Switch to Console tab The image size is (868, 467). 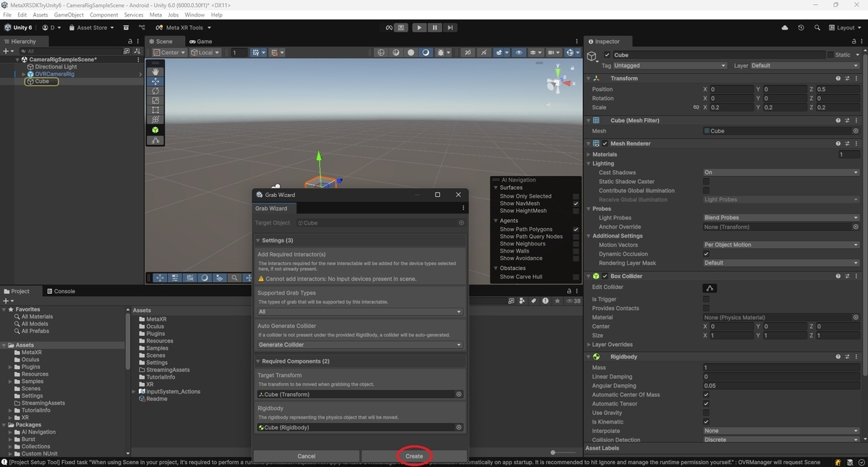(x=61, y=291)
